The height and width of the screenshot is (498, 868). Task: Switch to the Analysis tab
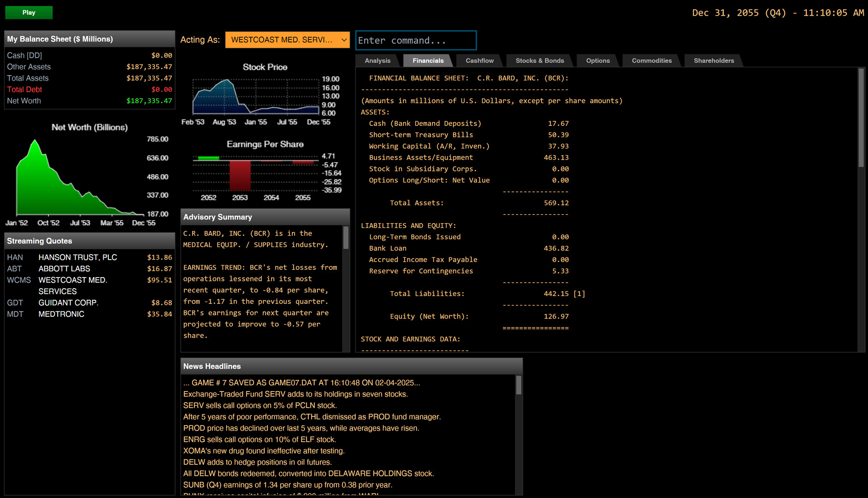click(378, 61)
